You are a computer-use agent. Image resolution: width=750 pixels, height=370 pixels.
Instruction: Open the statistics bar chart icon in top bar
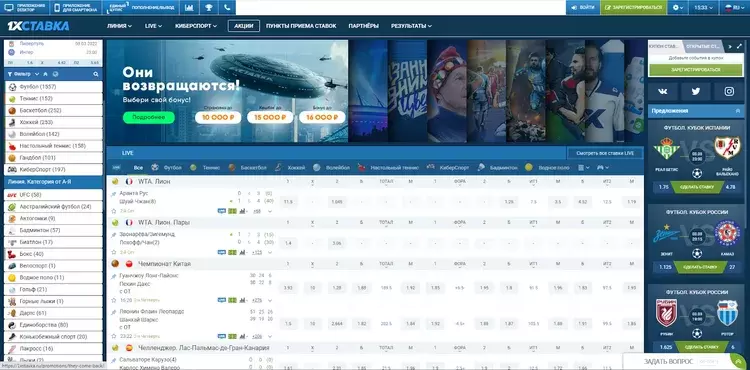[189, 8]
